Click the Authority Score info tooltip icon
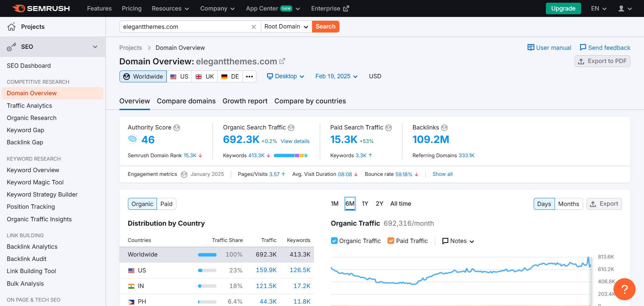644x306 pixels. [176, 128]
